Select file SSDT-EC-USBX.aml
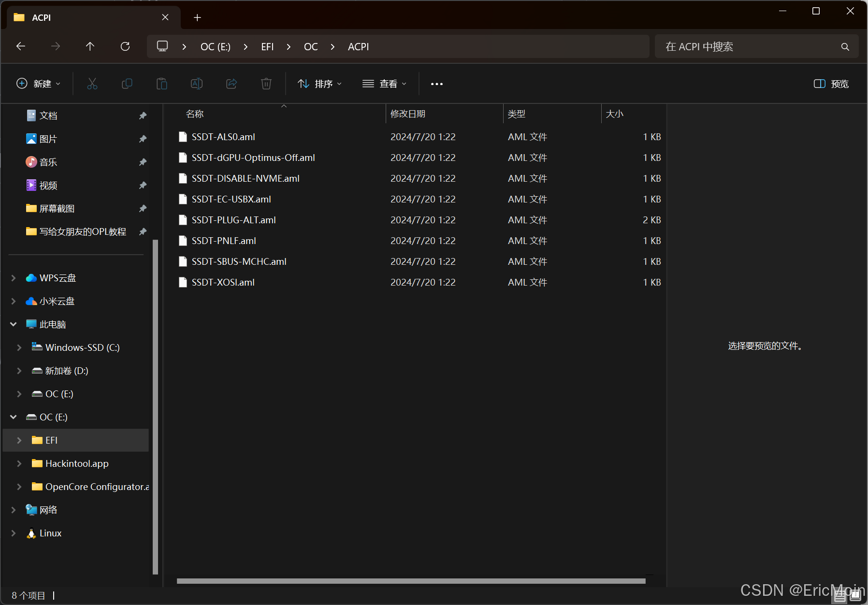 click(x=231, y=199)
